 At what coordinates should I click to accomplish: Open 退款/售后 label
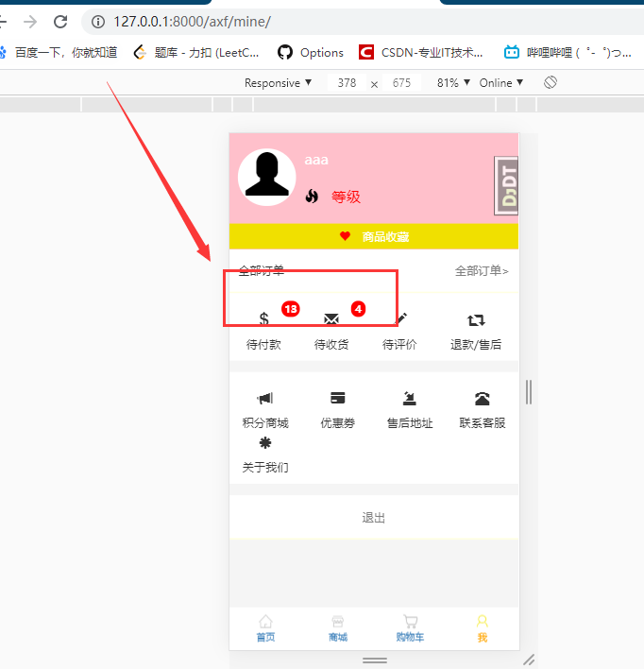[476, 344]
